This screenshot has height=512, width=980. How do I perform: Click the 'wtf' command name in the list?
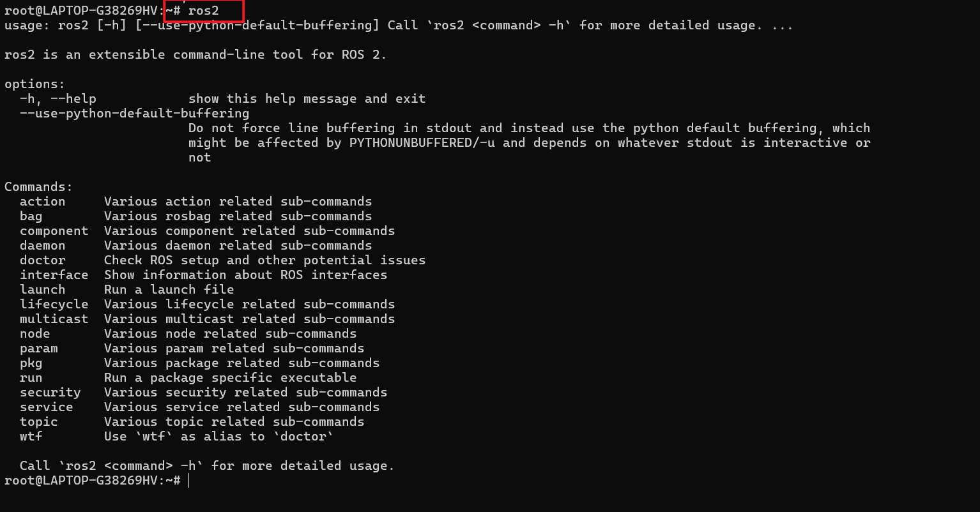pyautogui.click(x=31, y=436)
